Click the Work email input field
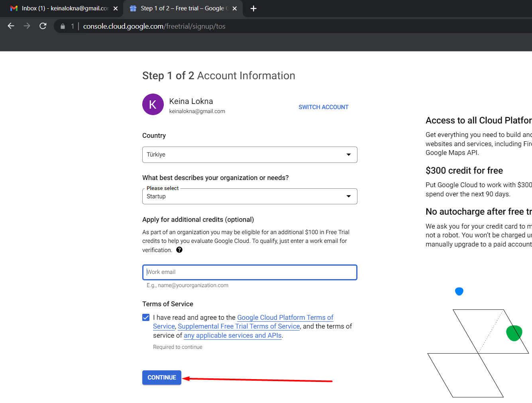Viewport: 532px width, 403px height. [x=250, y=272]
